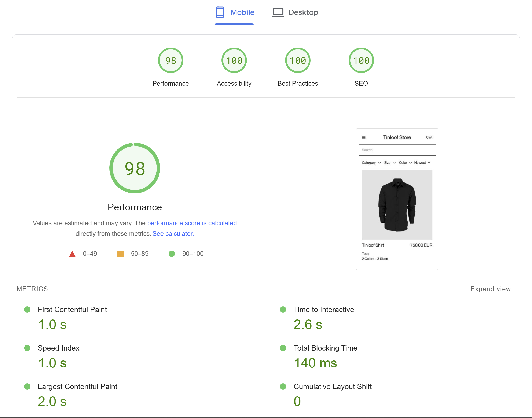532x418 pixels.
Task: Click the Mobile phone icon
Action: point(220,12)
